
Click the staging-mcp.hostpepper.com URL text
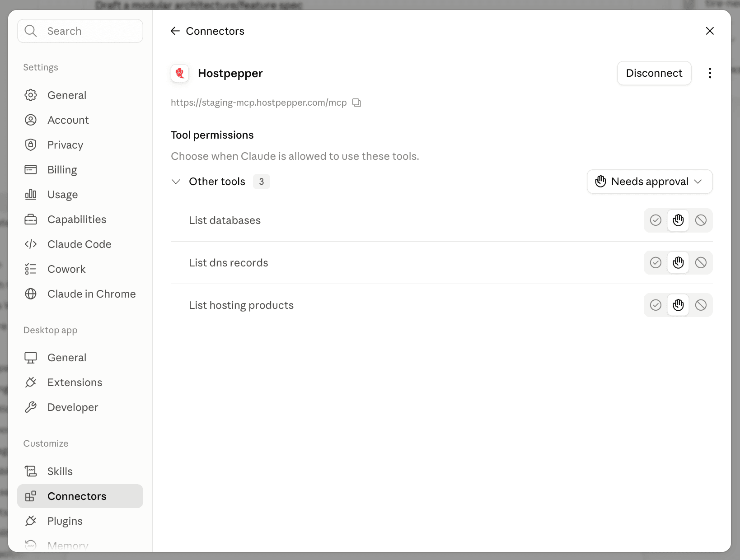258,103
